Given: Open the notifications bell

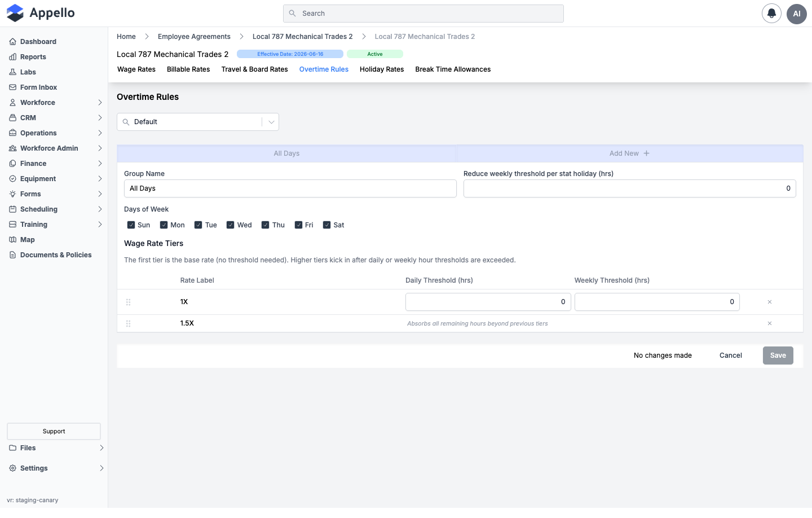Looking at the screenshot, I should coord(771,14).
